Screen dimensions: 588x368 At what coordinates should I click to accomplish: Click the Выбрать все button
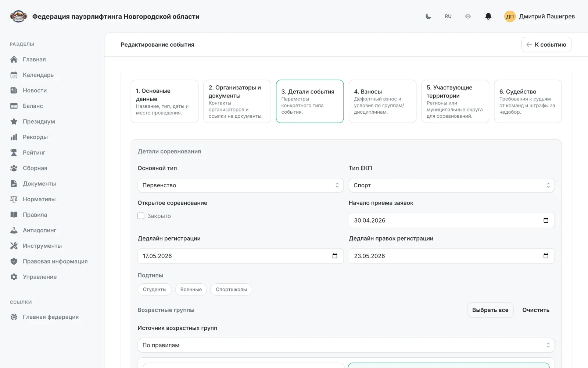point(490,310)
